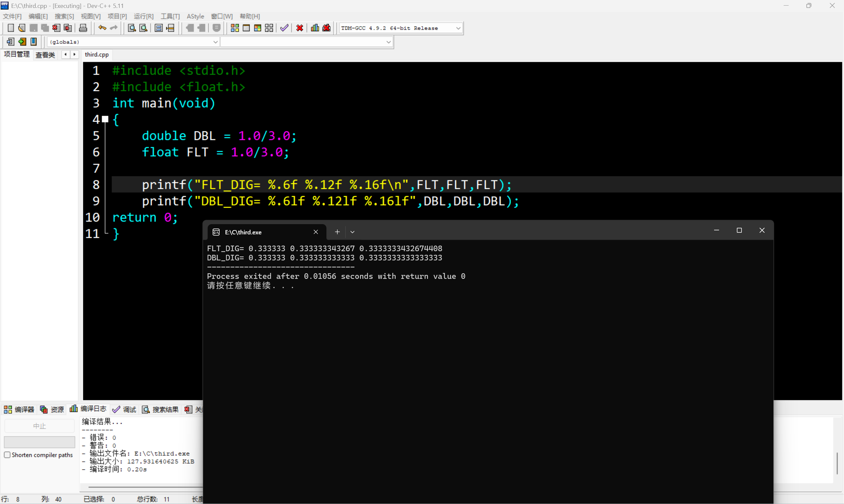Click the New file toolbar icon
This screenshot has width=844, height=504.
click(x=11, y=28)
